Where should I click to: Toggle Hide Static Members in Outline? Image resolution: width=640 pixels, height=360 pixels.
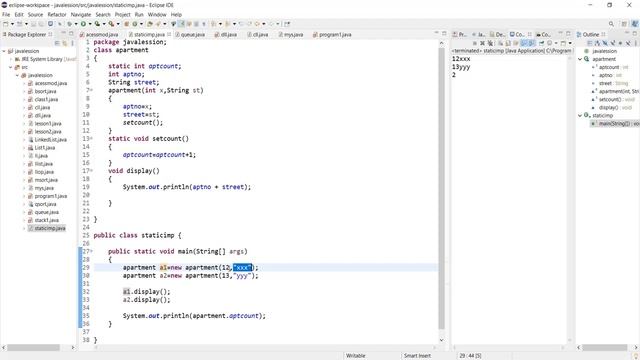[x=612, y=43]
